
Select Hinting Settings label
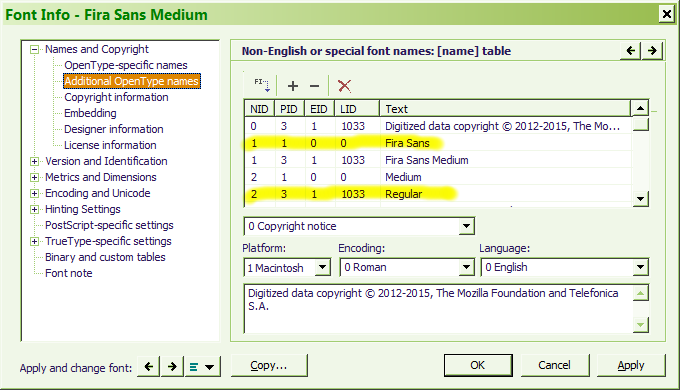(x=82, y=209)
